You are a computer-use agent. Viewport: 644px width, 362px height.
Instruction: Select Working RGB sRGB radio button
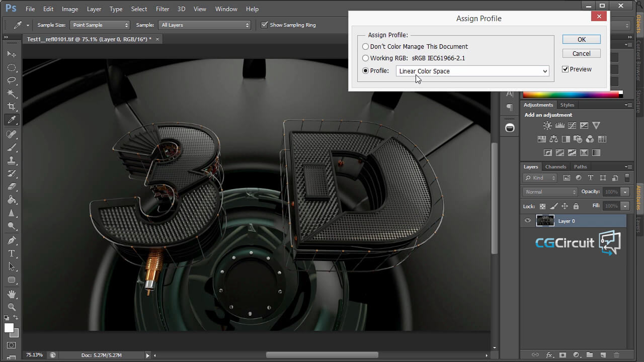click(x=366, y=58)
